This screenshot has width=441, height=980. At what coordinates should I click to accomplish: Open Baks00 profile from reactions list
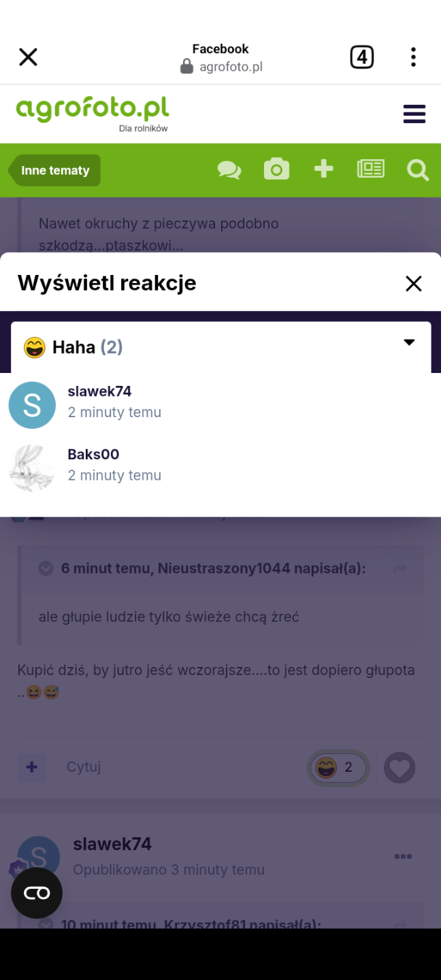93,454
